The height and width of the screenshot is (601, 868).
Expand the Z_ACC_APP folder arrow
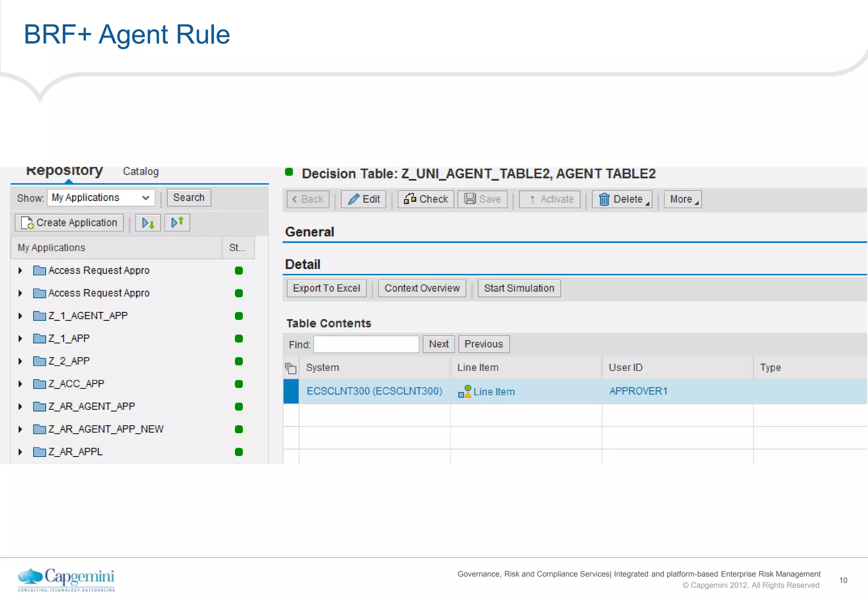click(20, 384)
